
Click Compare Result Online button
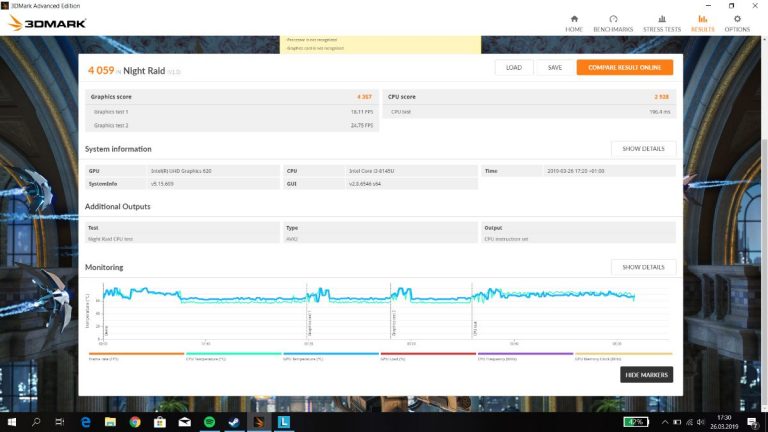(624, 67)
